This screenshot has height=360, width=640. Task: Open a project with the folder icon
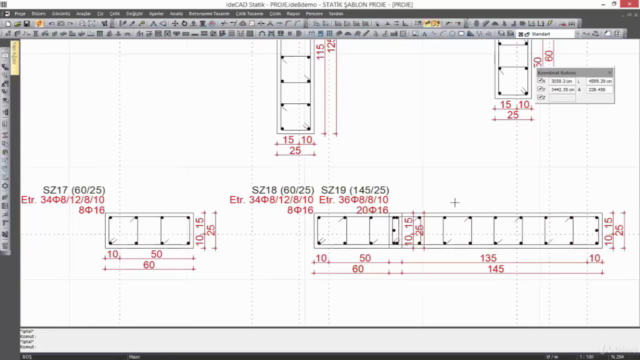point(18,24)
